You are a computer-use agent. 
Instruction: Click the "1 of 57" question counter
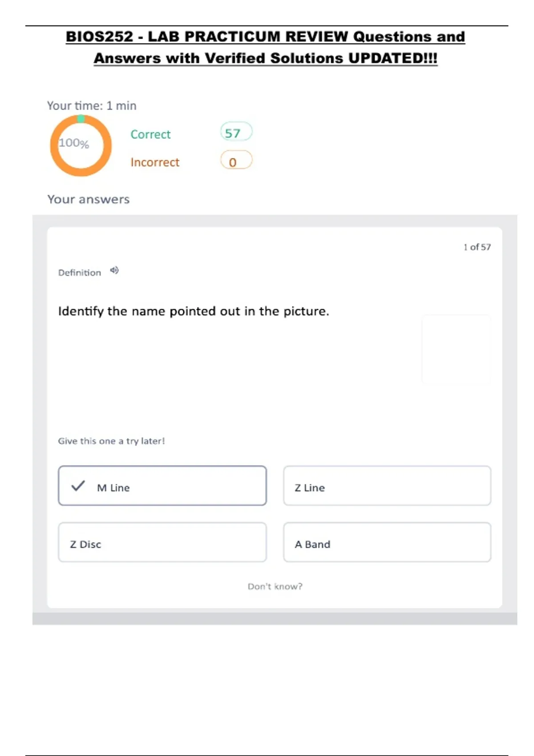pos(477,247)
